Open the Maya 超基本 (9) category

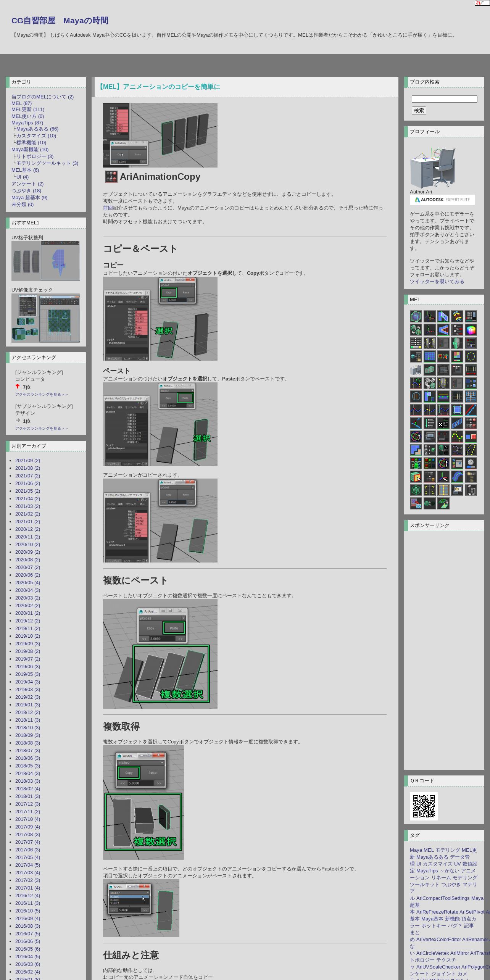pyautogui.click(x=29, y=198)
